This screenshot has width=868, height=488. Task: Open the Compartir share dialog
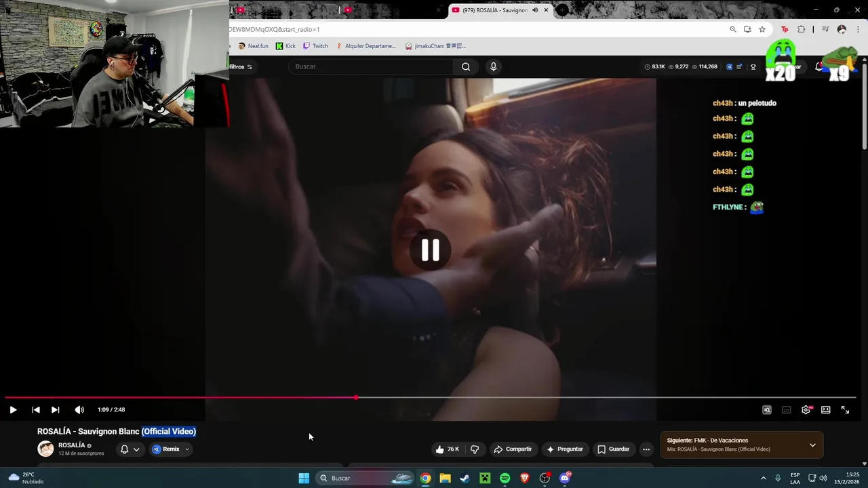pyautogui.click(x=513, y=449)
